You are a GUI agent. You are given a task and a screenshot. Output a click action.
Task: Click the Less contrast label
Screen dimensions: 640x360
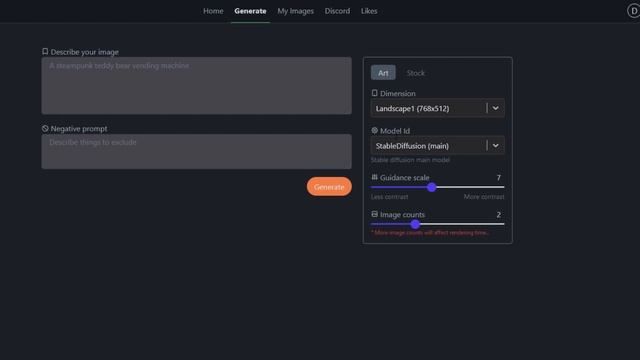389,197
